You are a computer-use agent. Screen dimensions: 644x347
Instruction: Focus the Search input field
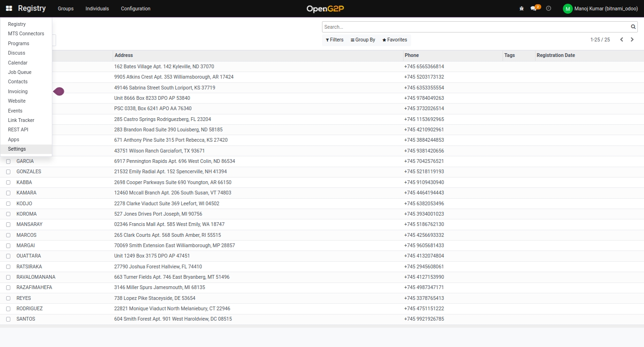(x=476, y=27)
